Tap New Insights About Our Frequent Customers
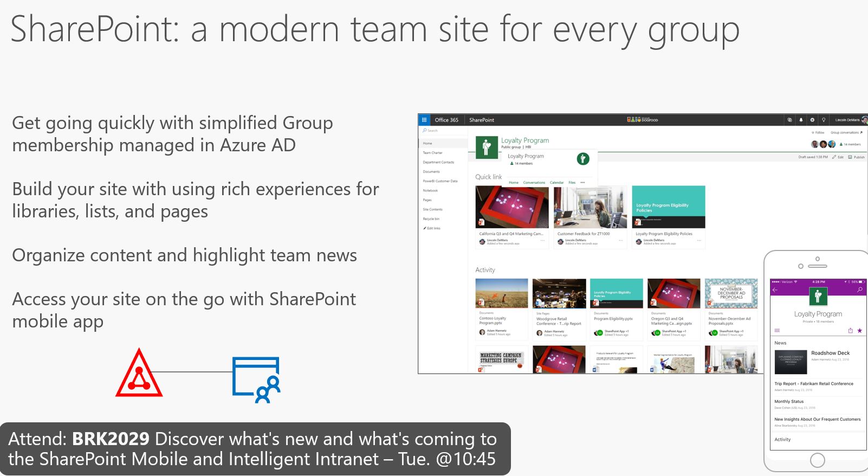The height and width of the screenshot is (476, 868). 818,422
